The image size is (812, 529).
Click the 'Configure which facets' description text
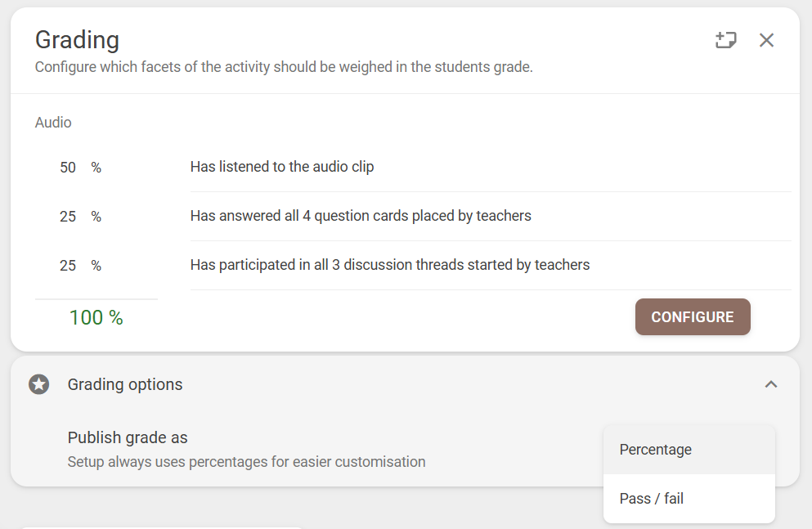point(284,67)
